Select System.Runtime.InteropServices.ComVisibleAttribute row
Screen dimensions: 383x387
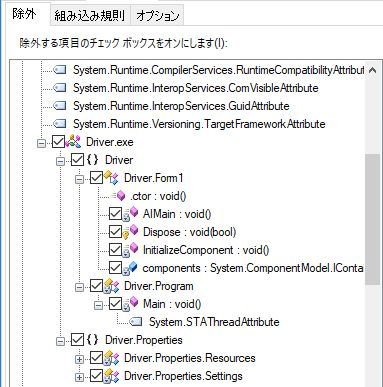point(196,88)
